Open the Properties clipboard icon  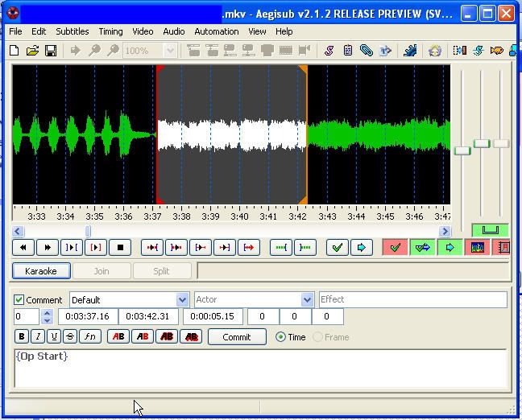[x=348, y=51]
